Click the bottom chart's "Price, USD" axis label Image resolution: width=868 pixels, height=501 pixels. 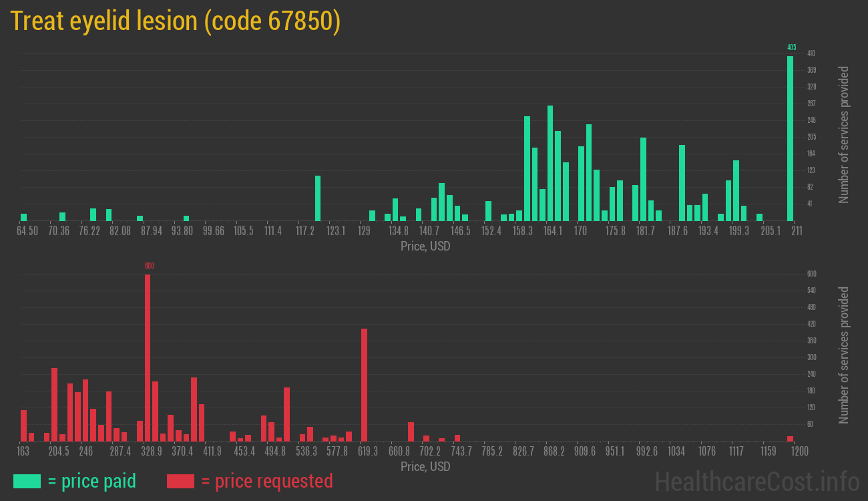click(425, 466)
